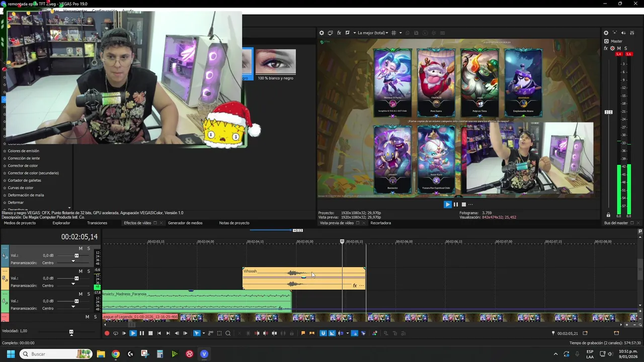Viewport: 644px width, 362px height.
Task: Open track 5 more options dots
Action: pyautogui.click(x=5, y=271)
